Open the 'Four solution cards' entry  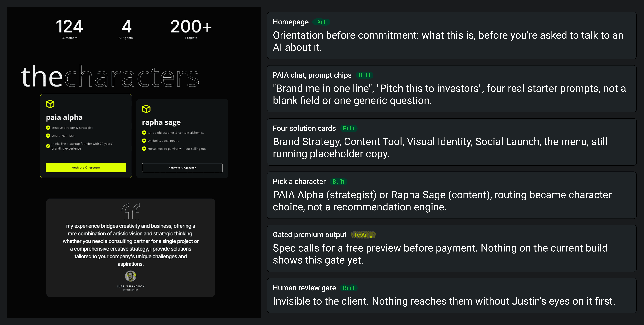tap(451, 142)
